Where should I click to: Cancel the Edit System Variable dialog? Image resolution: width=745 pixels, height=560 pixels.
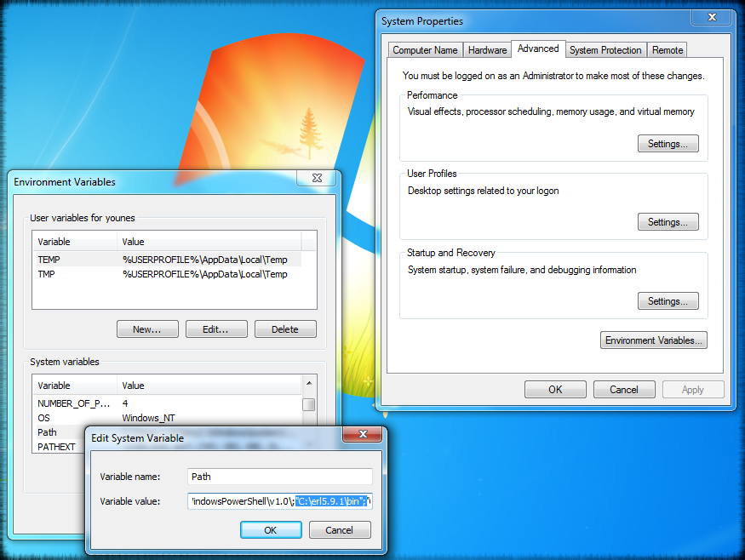click(340, 530)
